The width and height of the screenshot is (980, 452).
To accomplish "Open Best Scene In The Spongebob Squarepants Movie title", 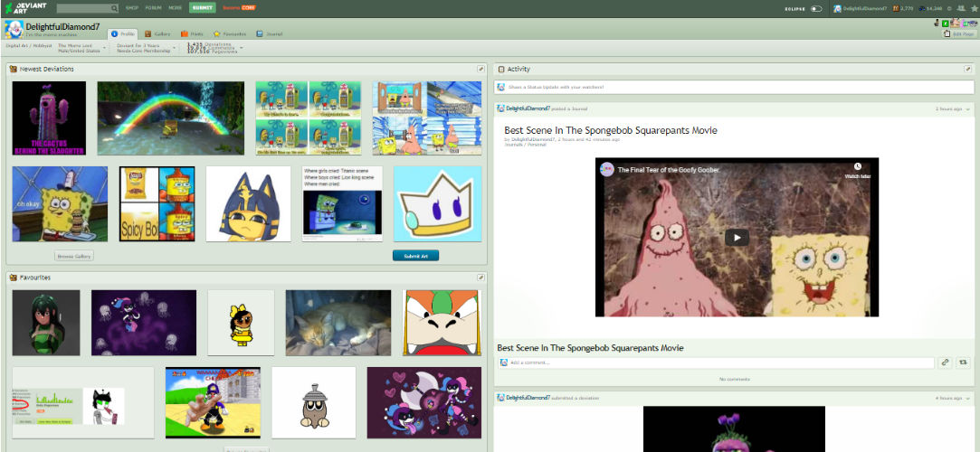I will tap(611, 130).
